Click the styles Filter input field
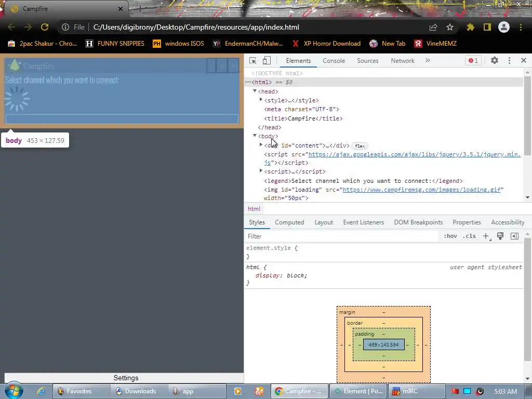The image size is (532, 399). click(x=341, y=236)
